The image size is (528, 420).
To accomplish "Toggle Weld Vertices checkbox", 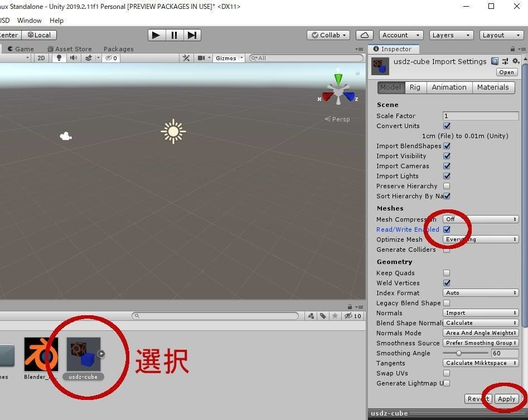I will 447,283.
